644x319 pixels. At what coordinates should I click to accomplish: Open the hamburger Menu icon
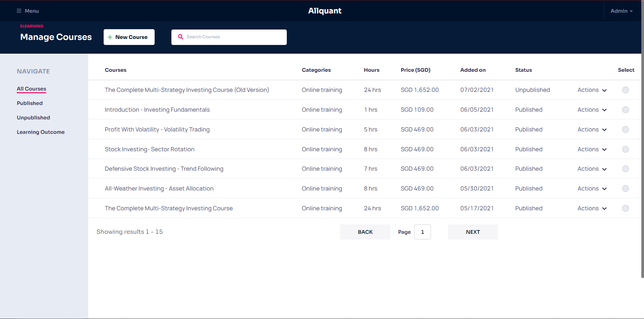tap(19, 11)
